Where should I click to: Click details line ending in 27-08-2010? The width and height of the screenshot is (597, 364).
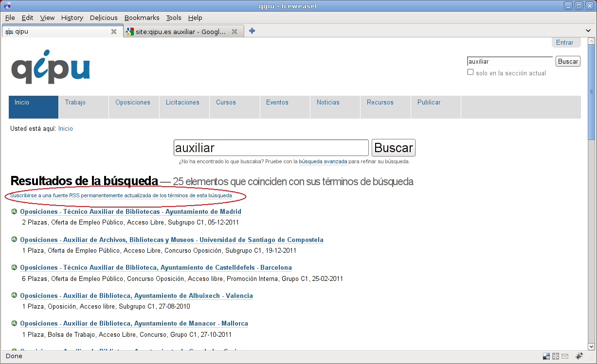(106, 307)
